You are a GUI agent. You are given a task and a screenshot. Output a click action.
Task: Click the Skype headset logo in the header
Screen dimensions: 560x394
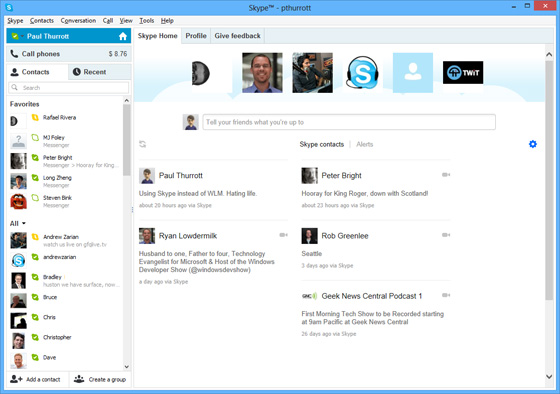362,73
